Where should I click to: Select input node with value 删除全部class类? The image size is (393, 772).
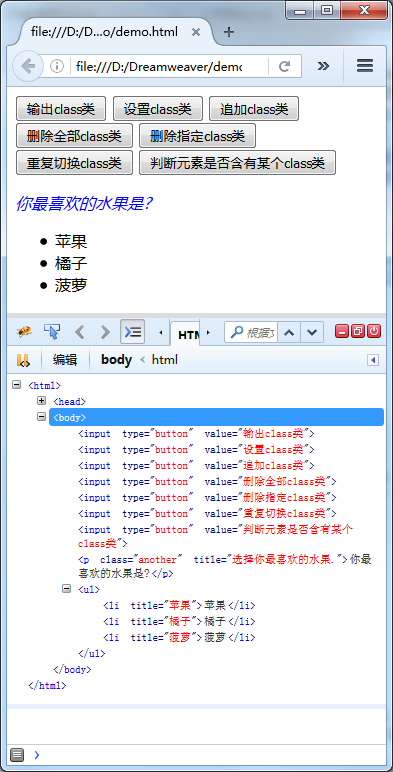pyautogui.click(x=207, y=482)
